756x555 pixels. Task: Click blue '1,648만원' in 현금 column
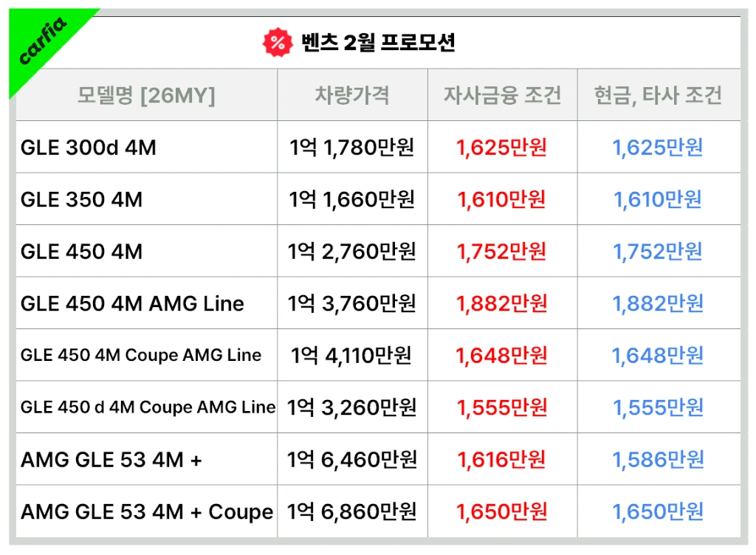tap(658, 356)
